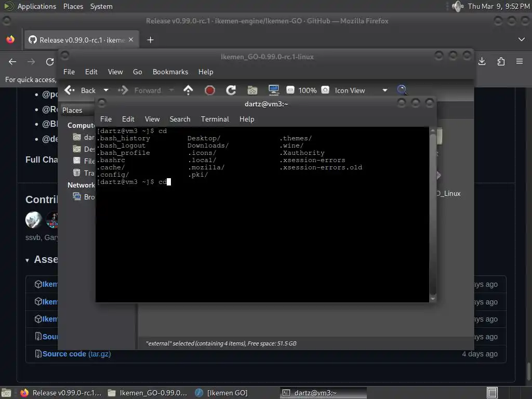
Task: Click the zoom out icon beside 100%
Action: [290, 90]
